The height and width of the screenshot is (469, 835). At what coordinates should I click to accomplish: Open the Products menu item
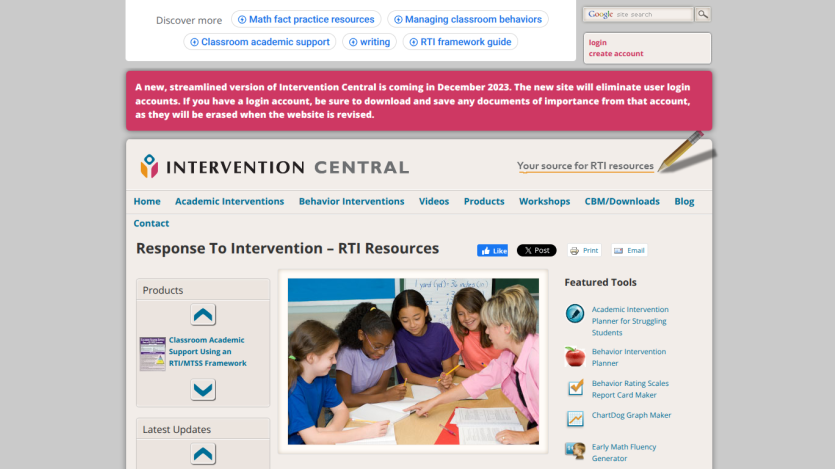[484, 201]
